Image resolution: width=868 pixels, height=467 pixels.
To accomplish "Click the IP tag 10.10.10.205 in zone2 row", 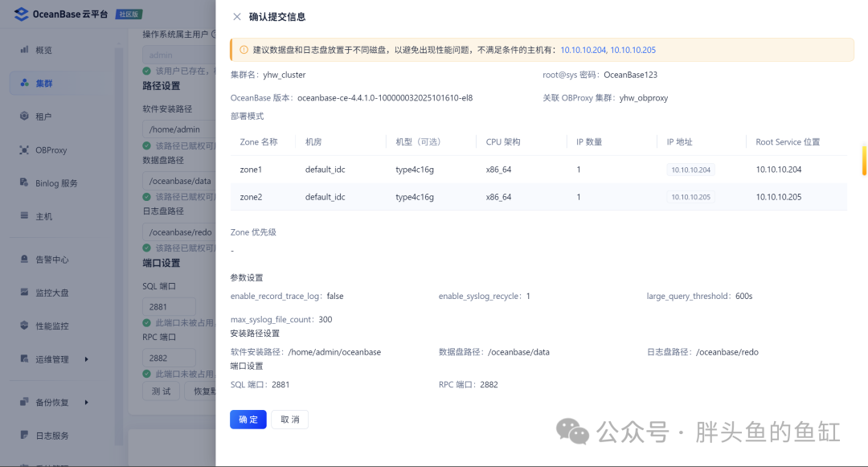I will click(x=690, y=197).
